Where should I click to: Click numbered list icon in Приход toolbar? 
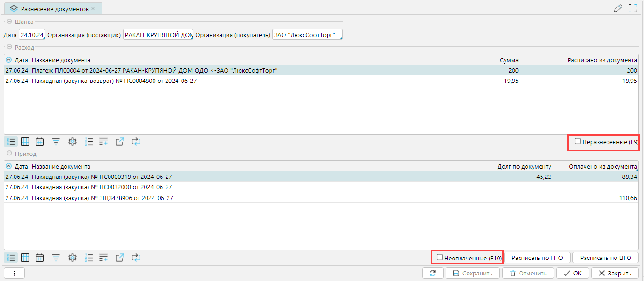(89, 258)
